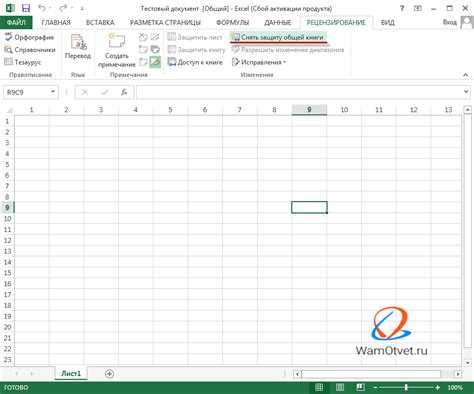Open the ФАЙЛ tab

click(x=16, y=22)
